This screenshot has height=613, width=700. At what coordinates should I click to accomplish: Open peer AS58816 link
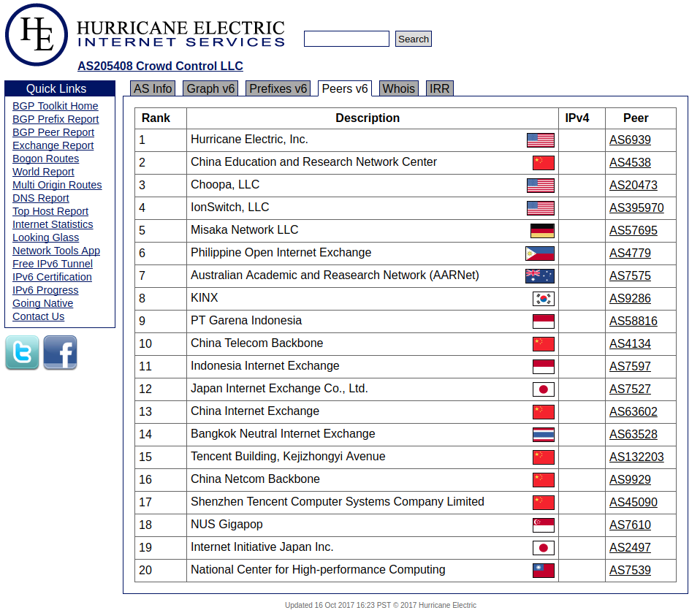[634, 321]
